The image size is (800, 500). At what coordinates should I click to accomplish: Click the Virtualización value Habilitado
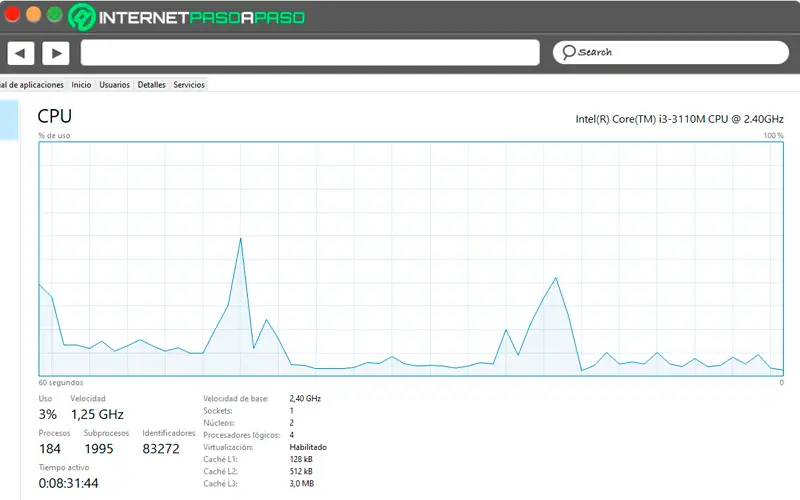point(308,447)
